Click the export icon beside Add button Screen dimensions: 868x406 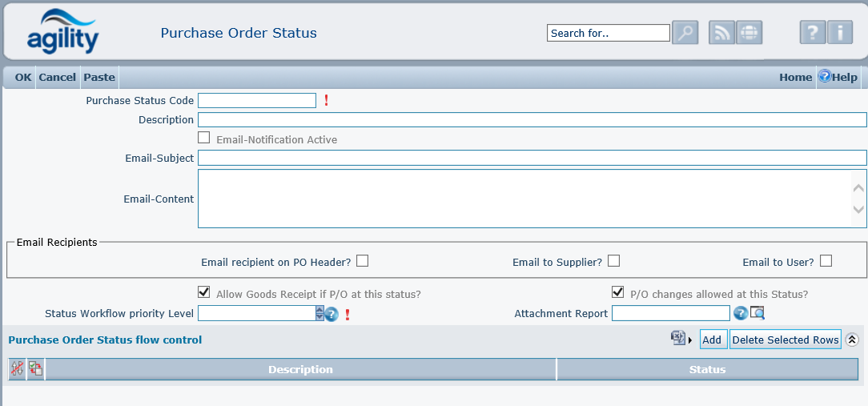[x=678, y=339]
